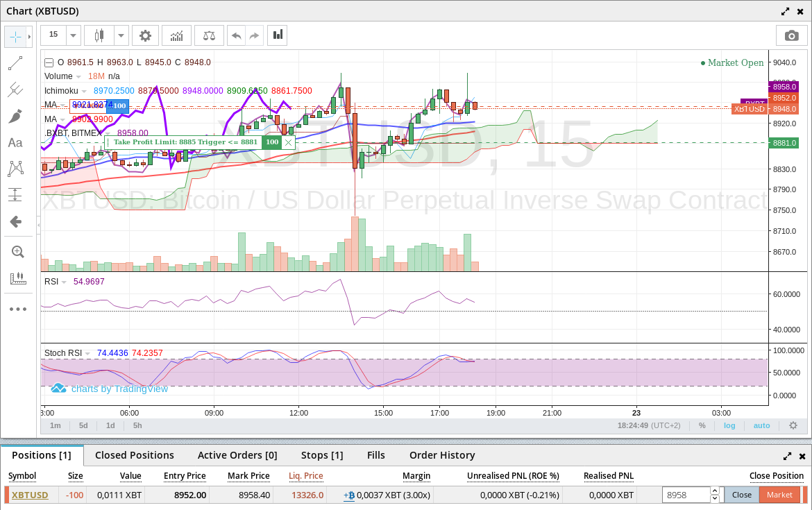Toggle auto scale mode
This screenshot has height=510, width=812.
point(761,425)
